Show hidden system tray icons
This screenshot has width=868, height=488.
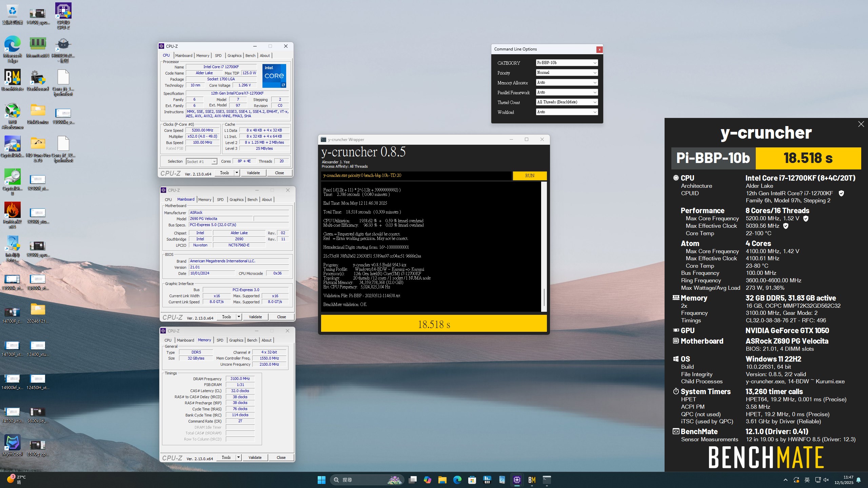(x=785, y=480)
